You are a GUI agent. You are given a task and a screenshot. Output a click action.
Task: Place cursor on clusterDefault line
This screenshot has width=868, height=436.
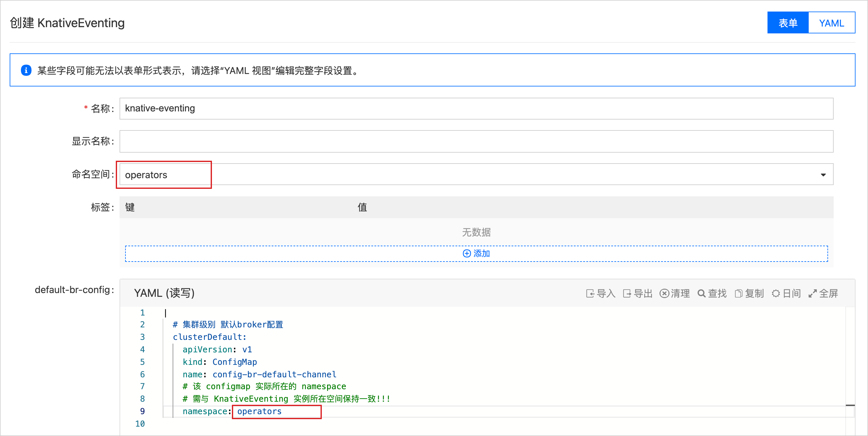coord(209,337)
